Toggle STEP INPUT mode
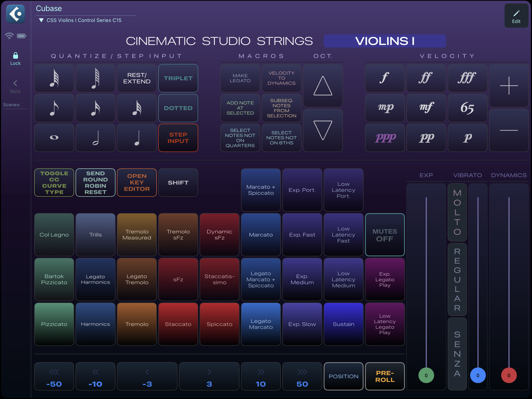532x399 pixels. coord(178,138)
